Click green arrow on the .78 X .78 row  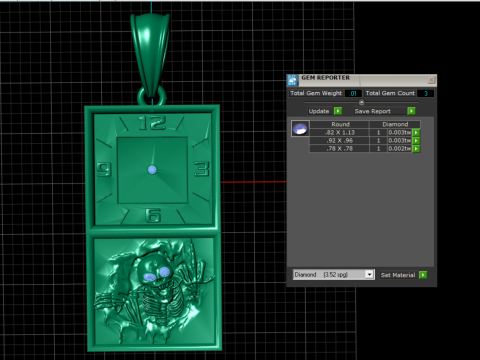pyautogui.click(x=416, y=149)
